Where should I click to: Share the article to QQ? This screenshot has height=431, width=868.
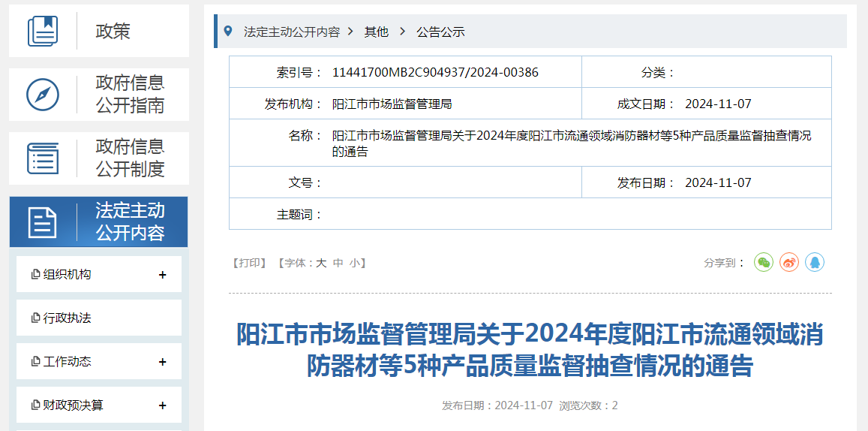(x=815, y=262)
